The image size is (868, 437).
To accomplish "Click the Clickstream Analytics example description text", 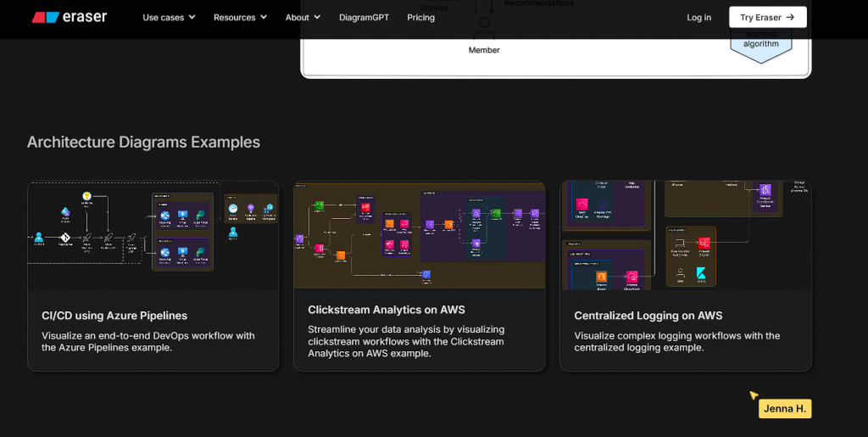I will pos(406,341).
